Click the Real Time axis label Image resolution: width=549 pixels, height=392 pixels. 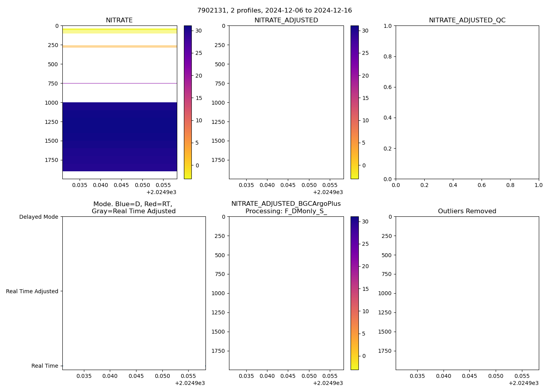(x=45, y=366)
